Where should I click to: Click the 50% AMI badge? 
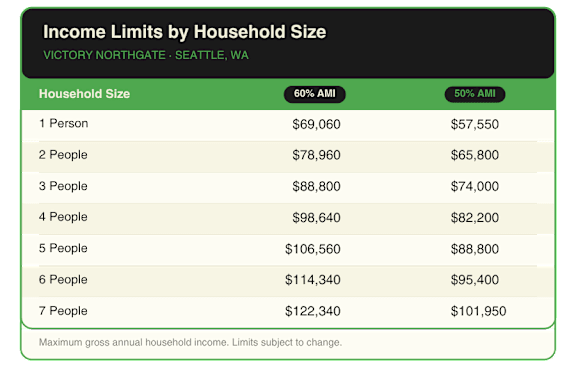[x=475, y=94]
